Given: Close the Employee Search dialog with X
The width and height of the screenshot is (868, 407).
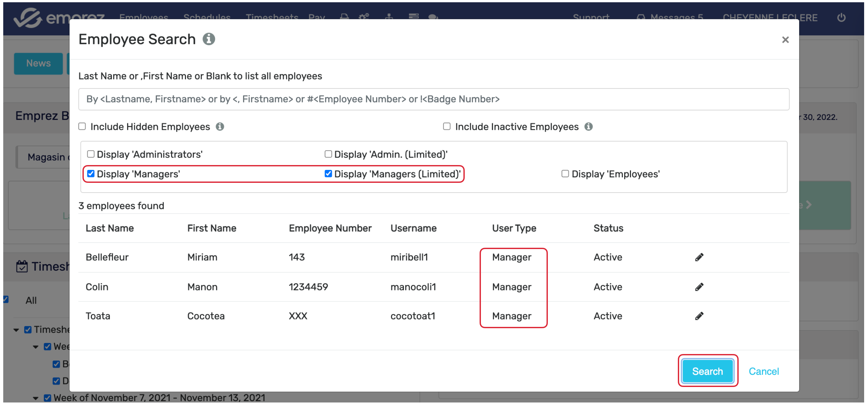Looking at the screenshot, I should pos(785,40).
